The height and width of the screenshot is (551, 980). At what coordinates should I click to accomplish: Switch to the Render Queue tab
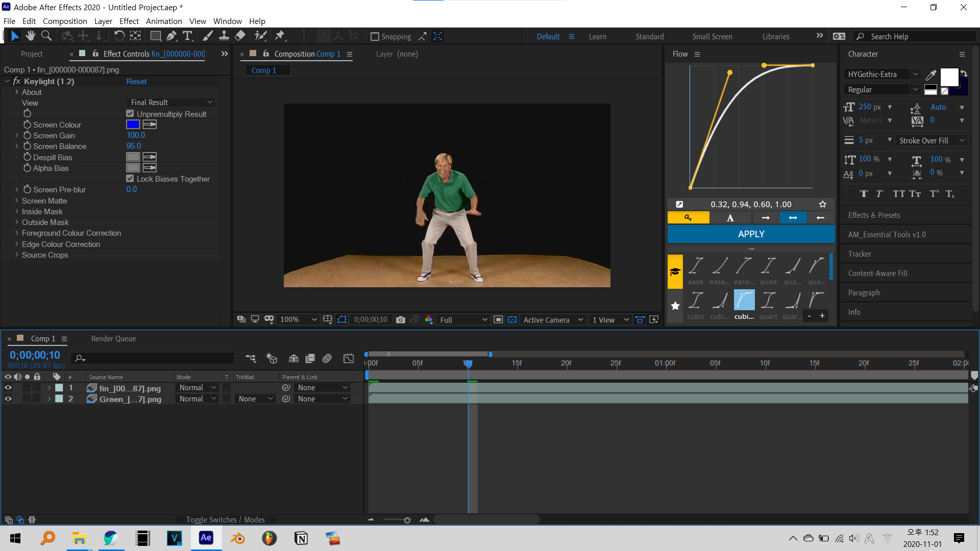point(113,339)
